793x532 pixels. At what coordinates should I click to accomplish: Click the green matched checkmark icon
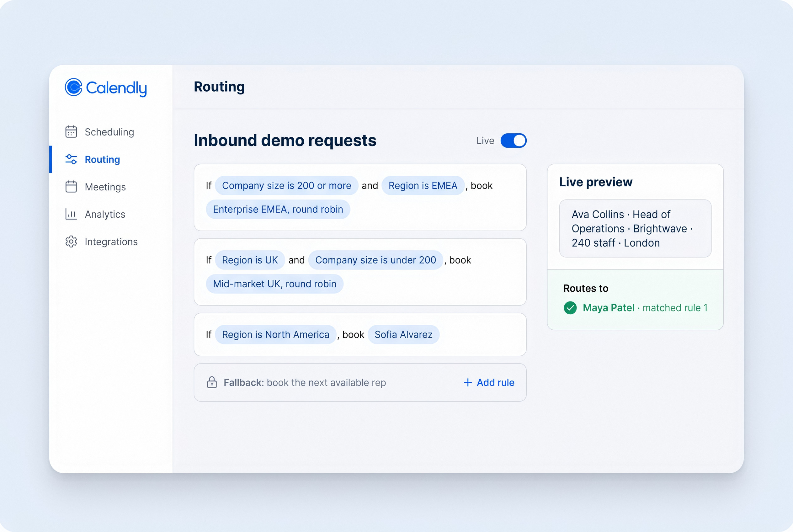[570, 308]
